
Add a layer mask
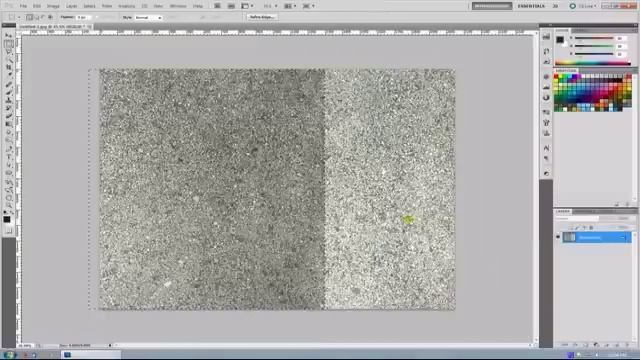(x=585, y=345)
